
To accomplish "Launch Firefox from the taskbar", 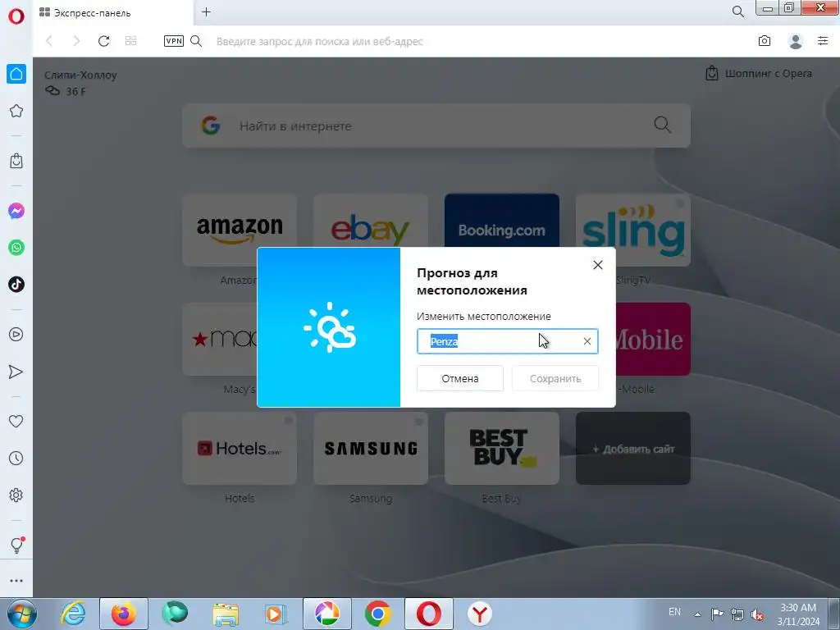I will pos(124,614).
